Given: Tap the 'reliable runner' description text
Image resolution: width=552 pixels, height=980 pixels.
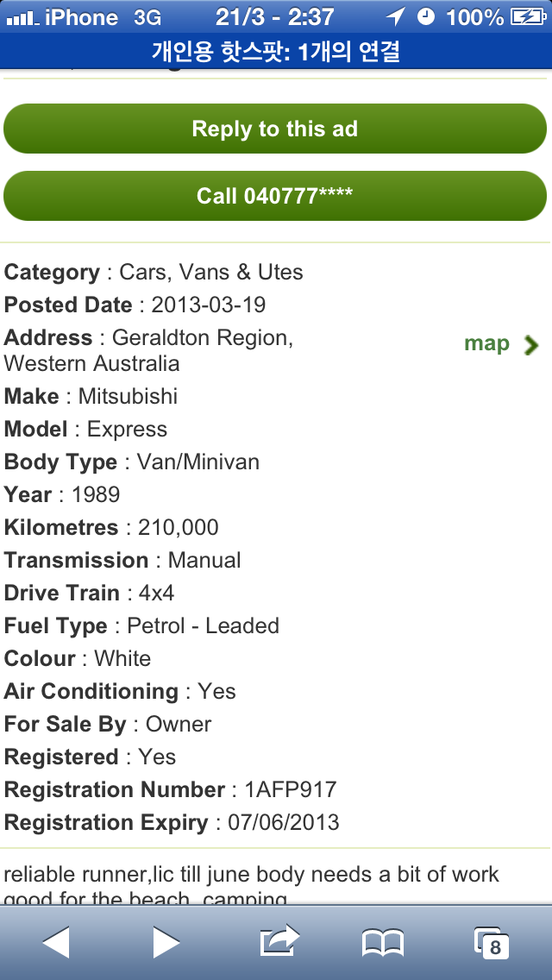Looking at the screenshot, I should pos(251,874).
